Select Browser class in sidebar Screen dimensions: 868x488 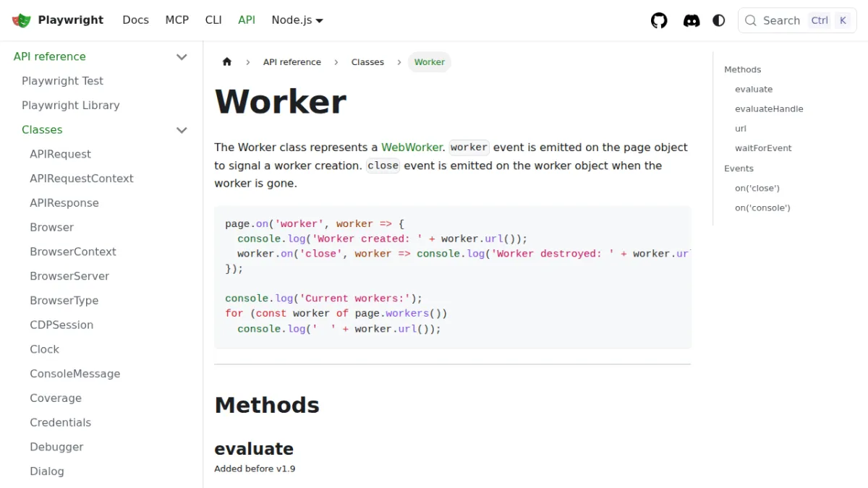point(51,227)
